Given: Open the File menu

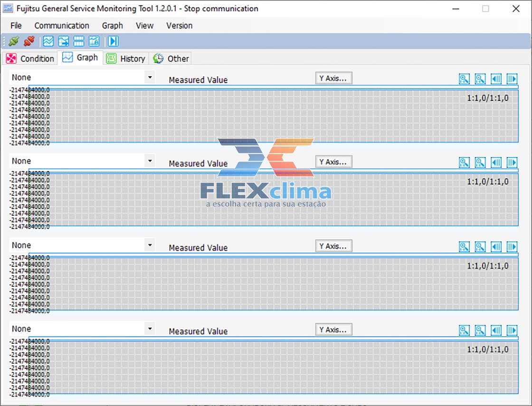Looking at the screenshot, I should pos(16,26).
